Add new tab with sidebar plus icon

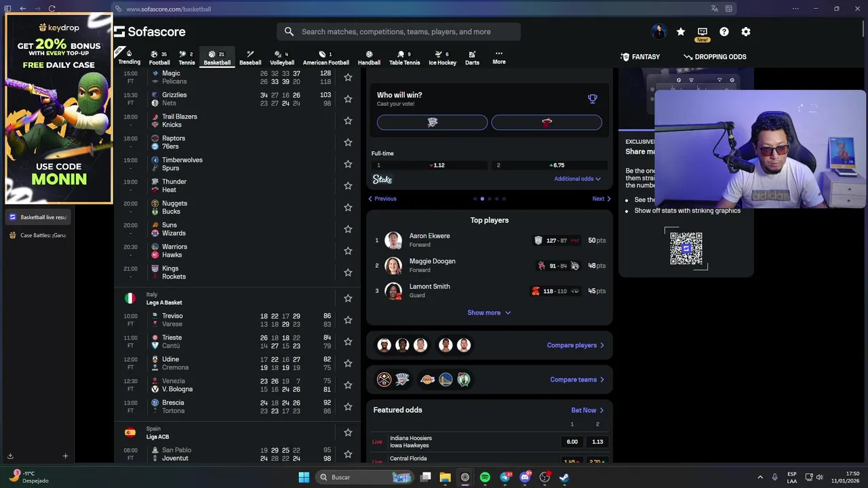click(x=65, y=456)
